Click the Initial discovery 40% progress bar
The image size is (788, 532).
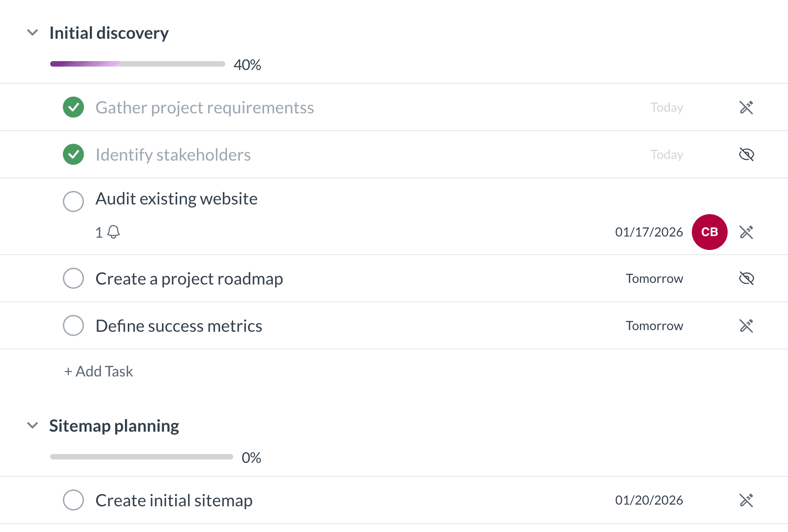(138, 64)
